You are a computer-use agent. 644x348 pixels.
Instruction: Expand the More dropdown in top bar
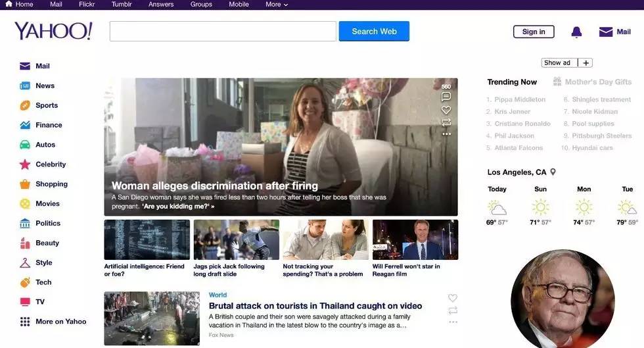click(277, 5)
